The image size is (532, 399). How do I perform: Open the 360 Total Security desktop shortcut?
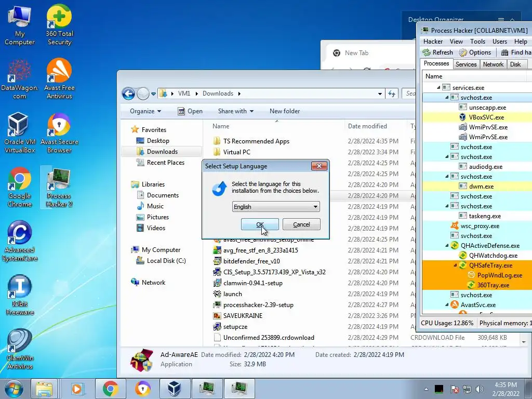tap(59, 26)
